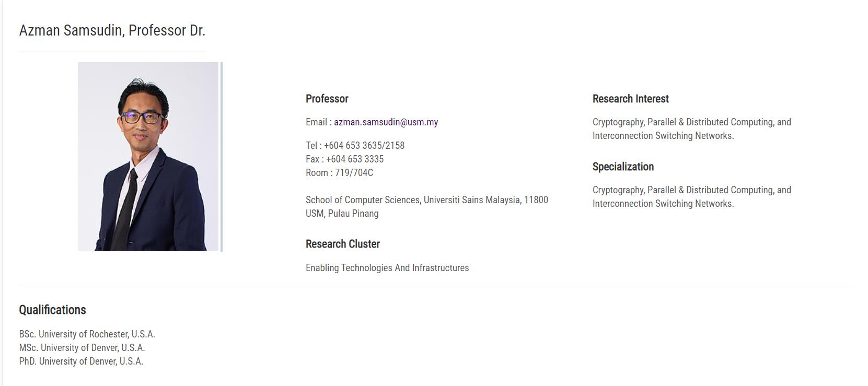868x386 pixels.
Task: Click the School of Computer Sciences address
Action: pyautogui.click(x=426, y=206)
